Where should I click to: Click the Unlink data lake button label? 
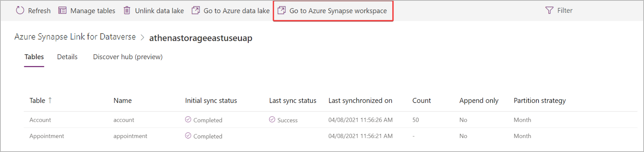pos(159,11)
